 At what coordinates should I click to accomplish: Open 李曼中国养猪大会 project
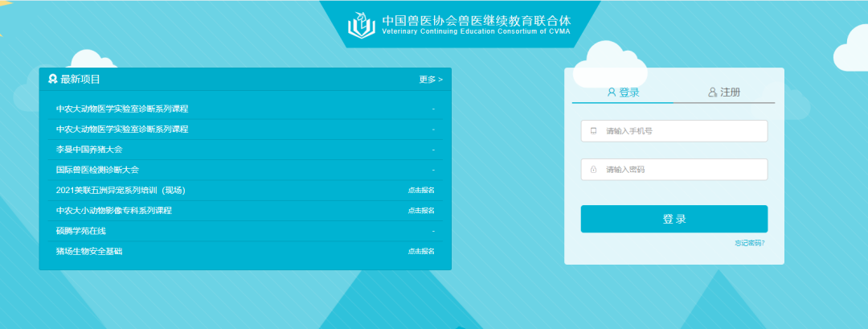click(x=89, y=150)
